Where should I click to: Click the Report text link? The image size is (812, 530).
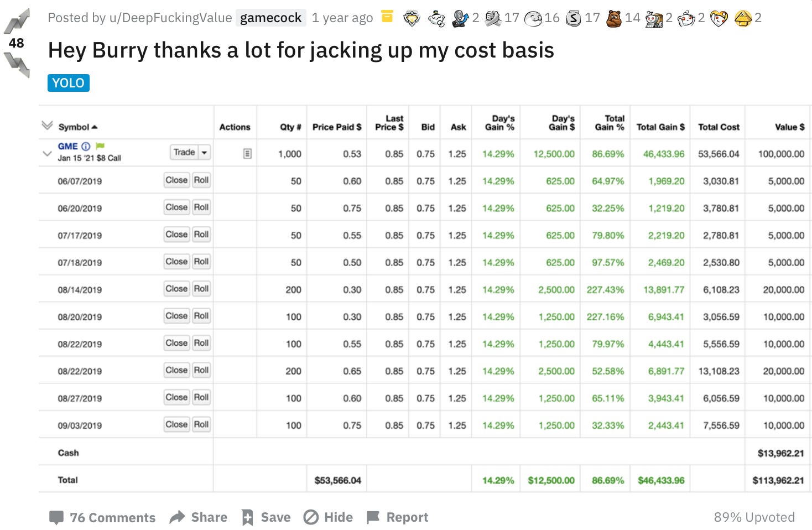click(x=407, y=517)
